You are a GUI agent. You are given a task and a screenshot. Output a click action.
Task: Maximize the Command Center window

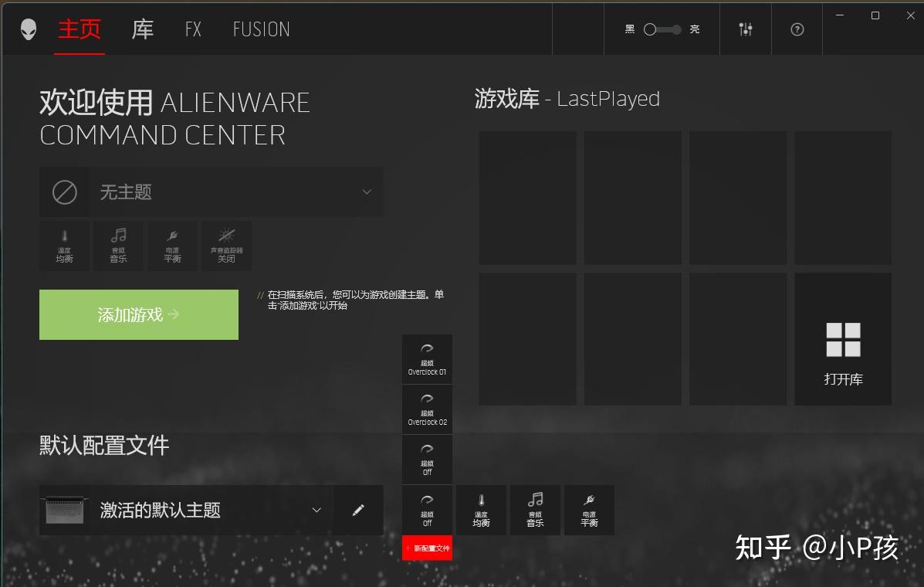point(875,15)
